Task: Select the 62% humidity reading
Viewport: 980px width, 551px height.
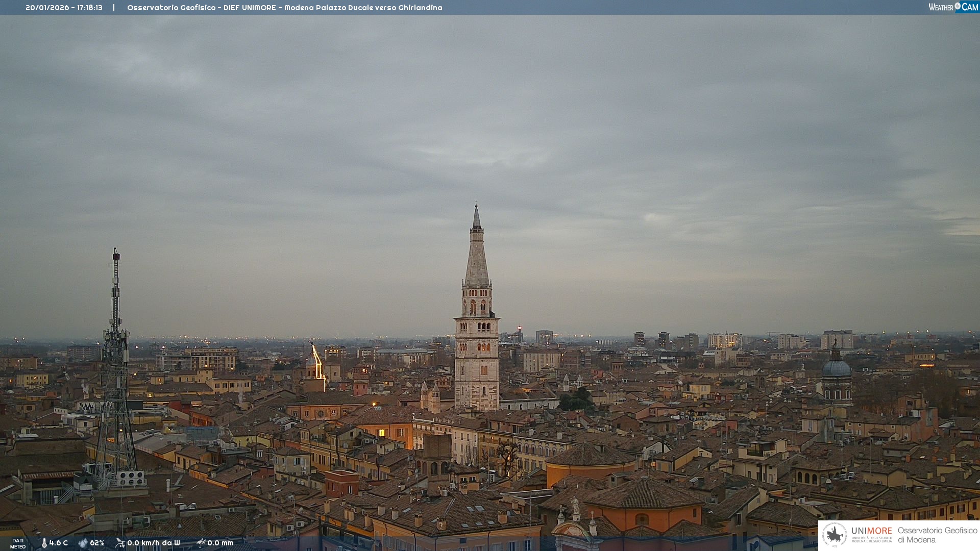Action: pyautogui.click(x=97, y=543)
